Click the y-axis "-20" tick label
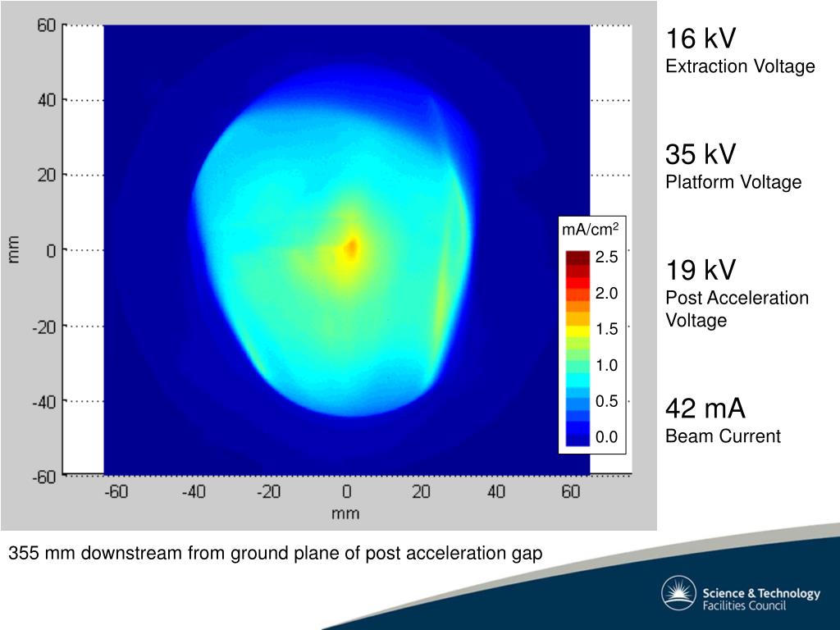 (x=44, y=326)
